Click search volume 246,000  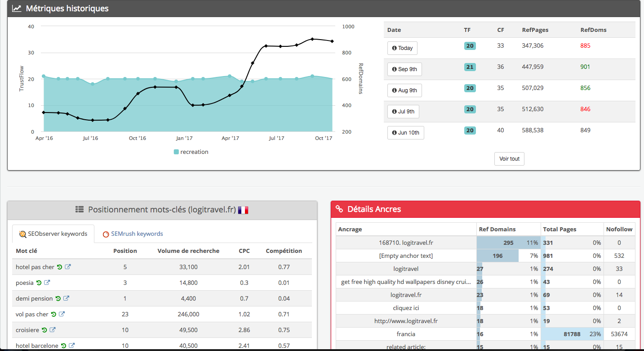pyautogui.click(x=188, y=315)
